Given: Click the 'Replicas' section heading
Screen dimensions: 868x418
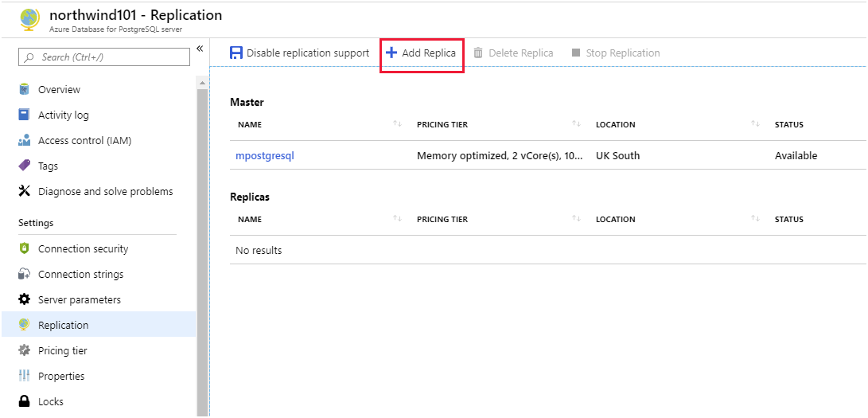Looking at the screenshot, I should [x=250, y=197].
